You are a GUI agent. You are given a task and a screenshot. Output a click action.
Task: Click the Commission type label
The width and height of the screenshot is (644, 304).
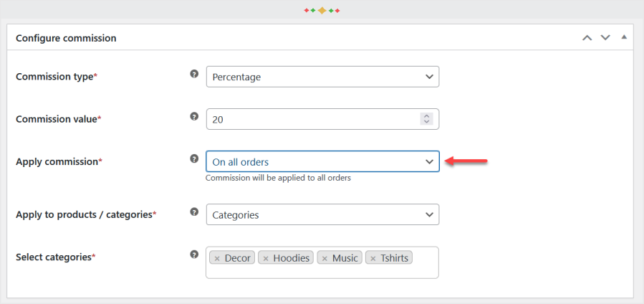tap(57, 77)
